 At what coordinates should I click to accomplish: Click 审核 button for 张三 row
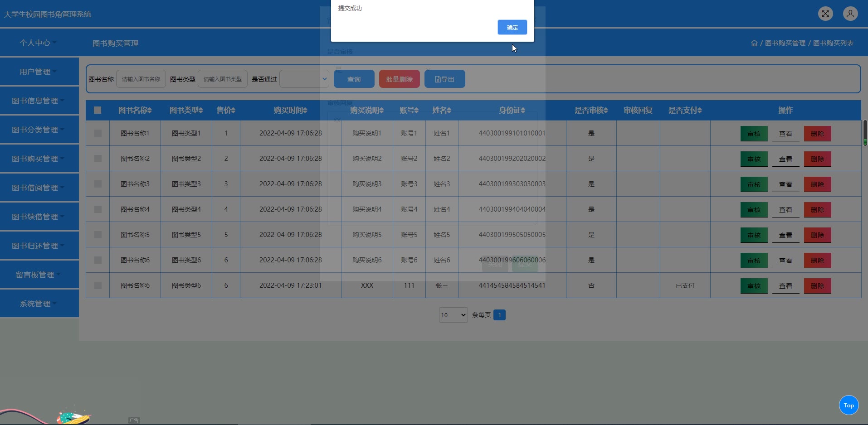click(754, 286)
